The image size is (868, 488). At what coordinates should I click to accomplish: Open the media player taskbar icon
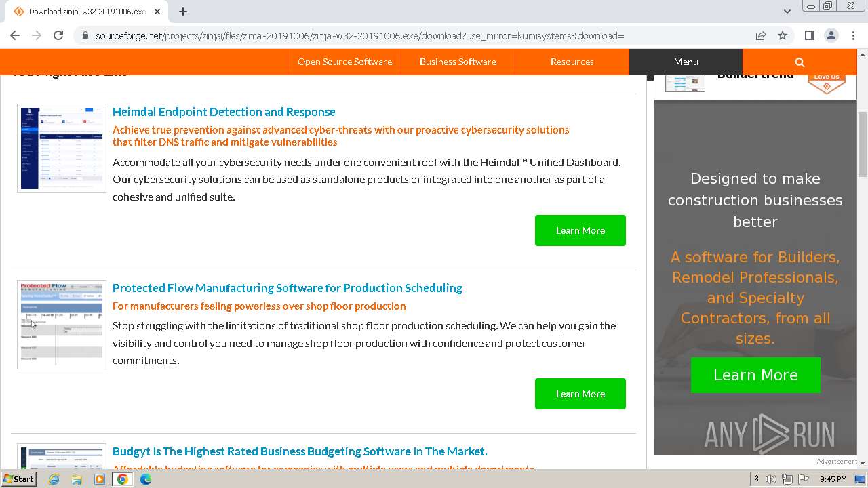100,479
